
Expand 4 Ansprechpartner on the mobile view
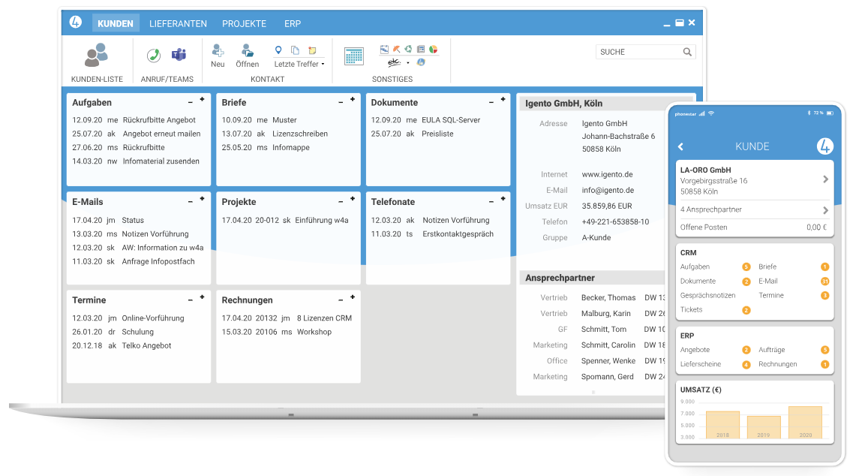[x=753, y=210]
